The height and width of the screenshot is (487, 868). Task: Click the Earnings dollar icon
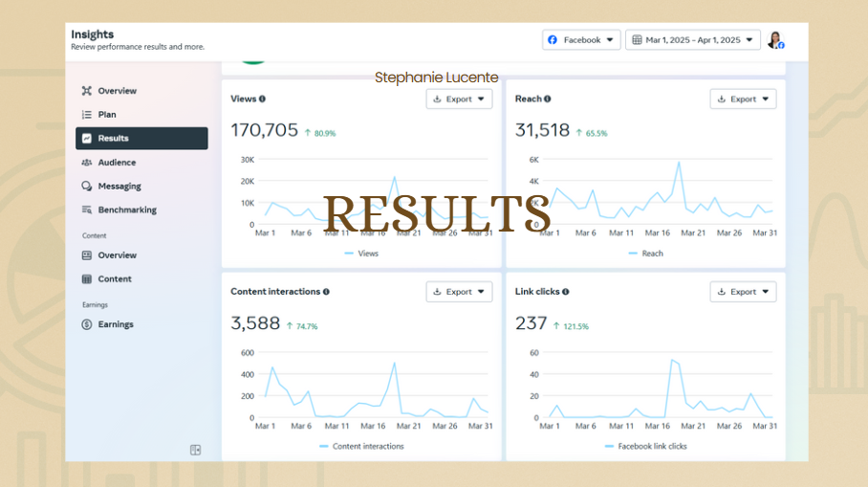(87, 324)
